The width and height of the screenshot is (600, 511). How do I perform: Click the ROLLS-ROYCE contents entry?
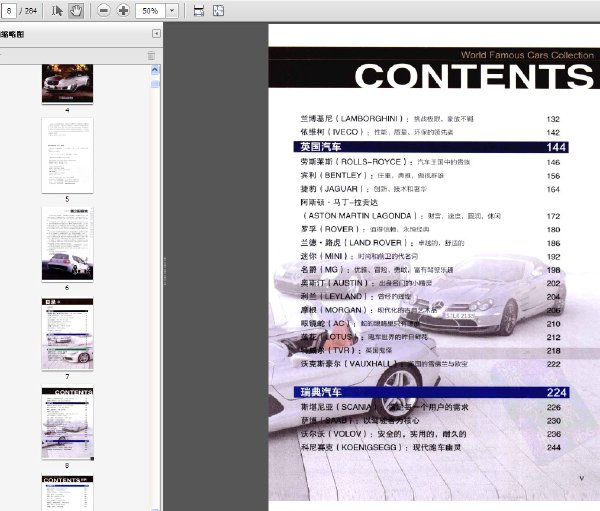click(385, 162)
